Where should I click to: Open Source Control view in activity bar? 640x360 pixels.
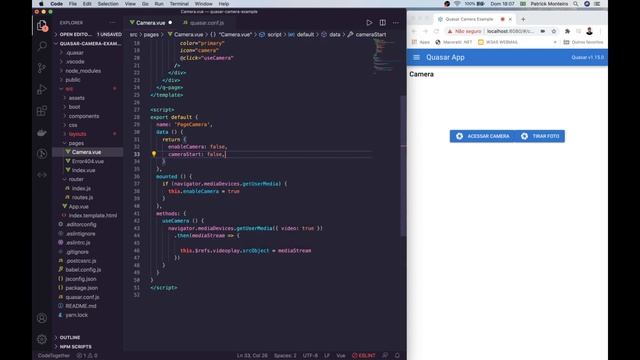pyautogui.click(x=42, y=68)
